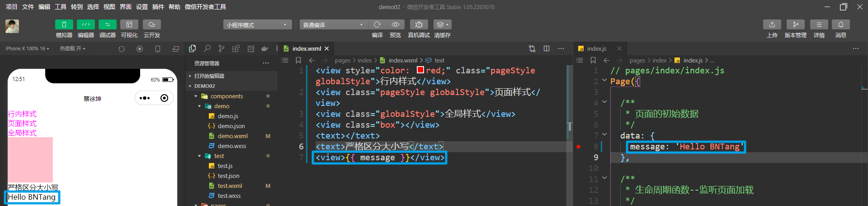Toggle the 可视化 visual panel button
The width and height of the screenshot is (868, 206).
tap(129, 24)
